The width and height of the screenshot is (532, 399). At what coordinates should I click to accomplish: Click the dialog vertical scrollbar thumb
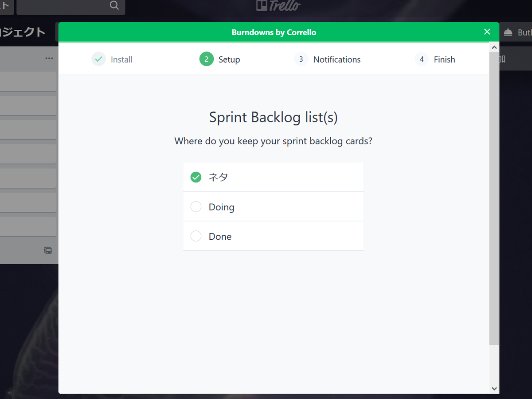[x=494, y=198]
